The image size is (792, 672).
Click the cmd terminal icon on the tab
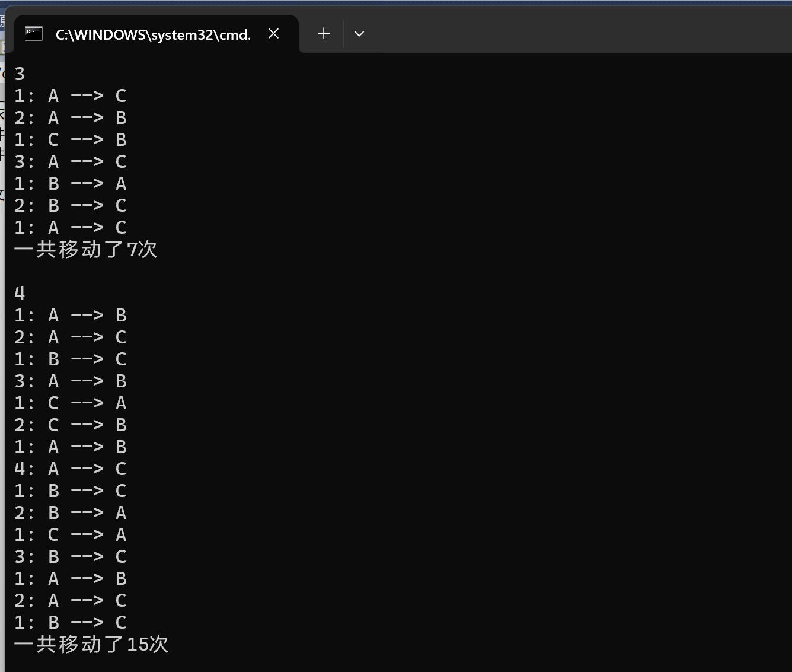tap(34, 34)
